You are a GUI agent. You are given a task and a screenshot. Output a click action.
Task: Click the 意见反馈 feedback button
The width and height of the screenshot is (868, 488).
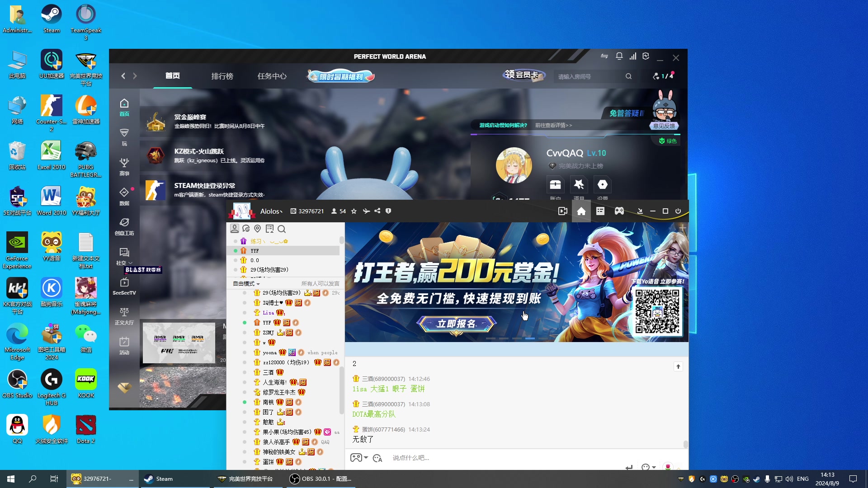[x=664, y=126]
